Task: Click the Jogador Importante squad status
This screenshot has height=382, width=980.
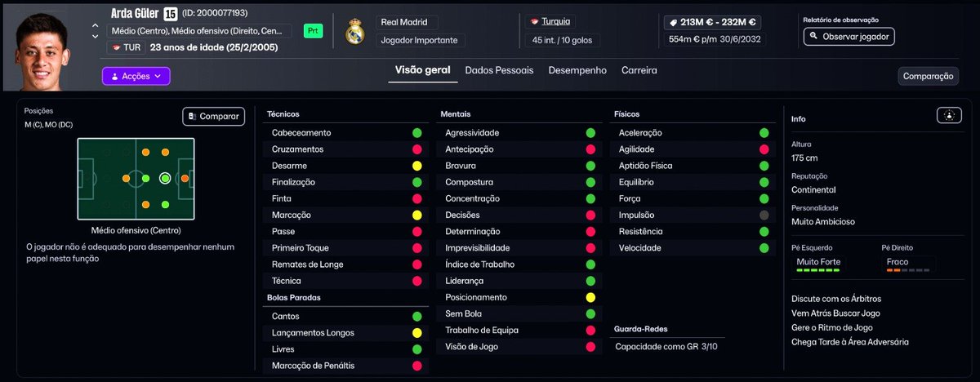Action: pos(421,40)
